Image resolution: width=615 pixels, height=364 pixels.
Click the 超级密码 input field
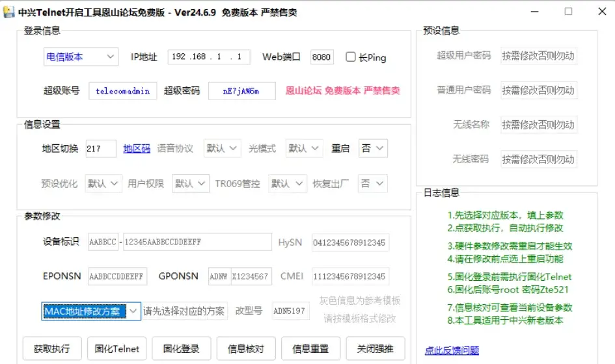[241, 91]
